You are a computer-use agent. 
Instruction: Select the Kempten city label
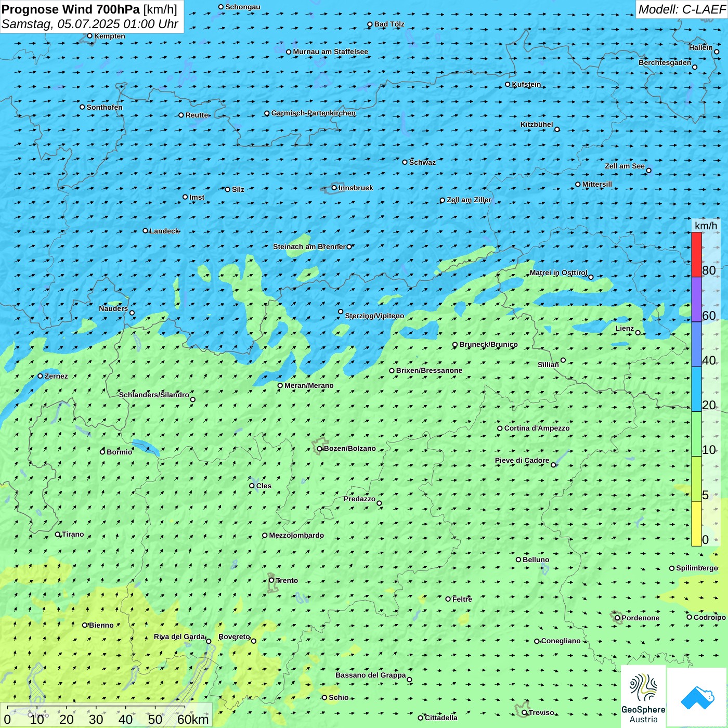(109, 36)
